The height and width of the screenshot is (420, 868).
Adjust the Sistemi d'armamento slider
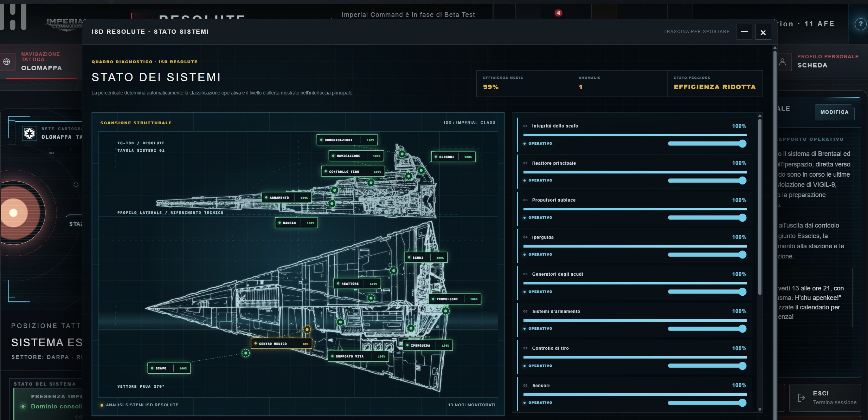pyautogui.click(x=707, y=329)
